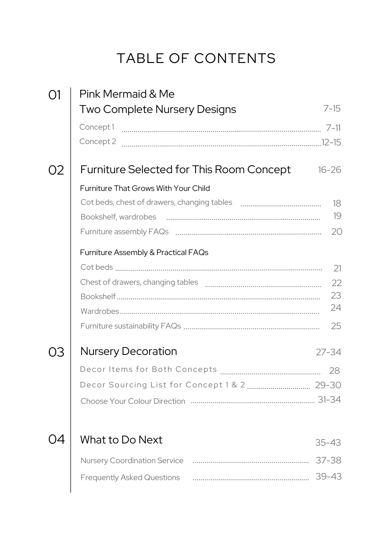The width and height of the screenshot is (392, 555).
Task: Open 'Furniture sustainability FAQs' entry
Action: tap(131, 326)
